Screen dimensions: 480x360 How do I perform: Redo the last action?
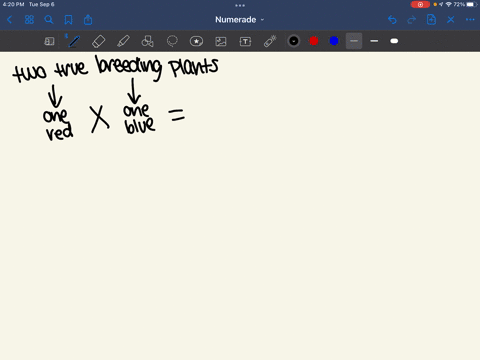point(412,20)
